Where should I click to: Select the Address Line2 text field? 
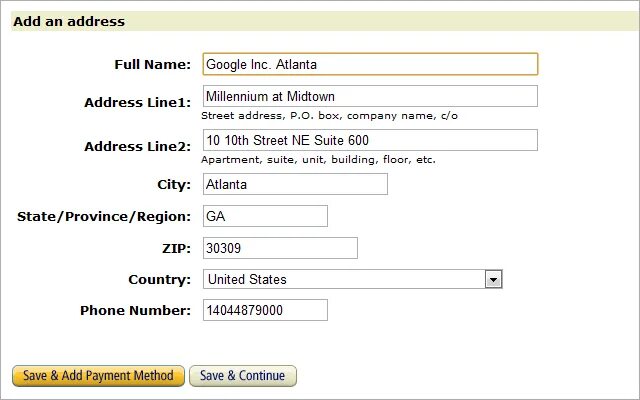pyautogui.click(x=370, y=140)
